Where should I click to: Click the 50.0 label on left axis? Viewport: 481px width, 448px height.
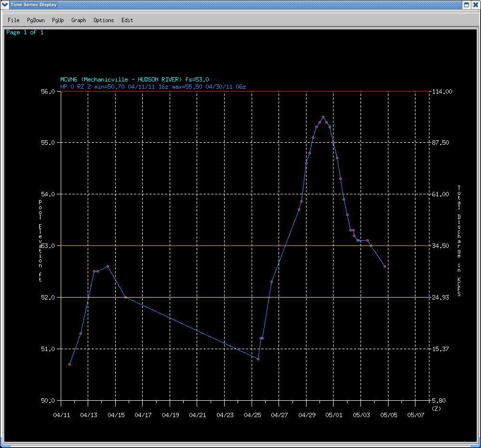click(48, 400)
